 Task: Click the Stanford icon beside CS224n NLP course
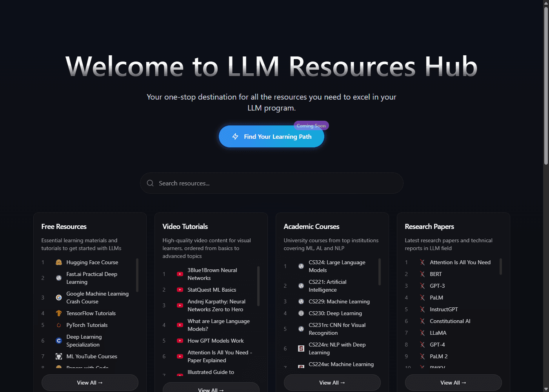pos(301,348)
